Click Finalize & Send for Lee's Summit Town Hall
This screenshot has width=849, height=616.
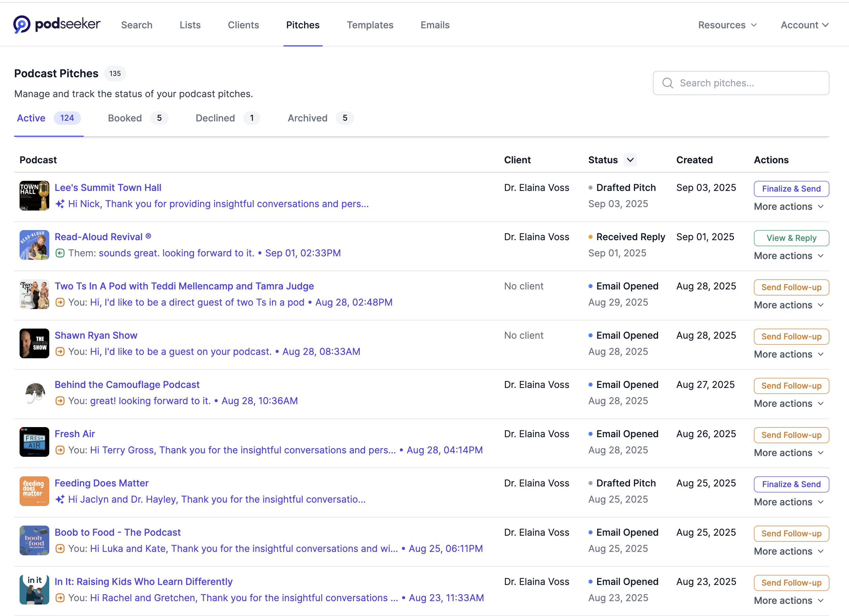pos(791,189)
